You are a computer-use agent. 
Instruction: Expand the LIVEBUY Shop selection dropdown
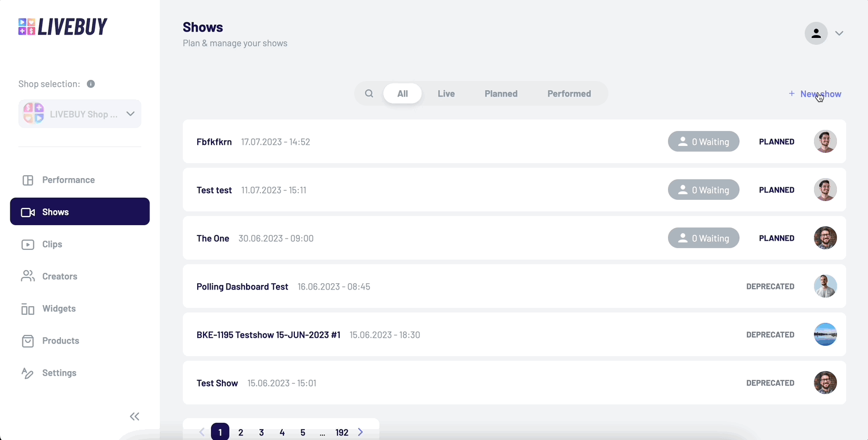click(x=80, y=114)
